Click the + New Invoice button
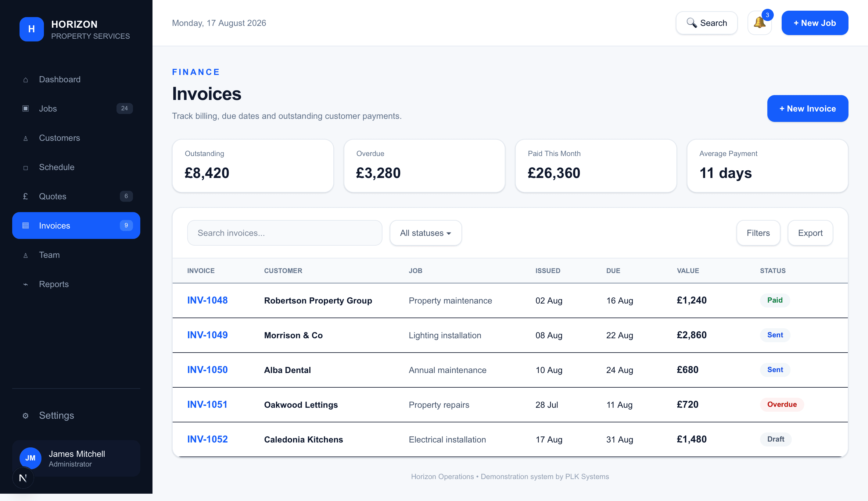 [807, 108]
